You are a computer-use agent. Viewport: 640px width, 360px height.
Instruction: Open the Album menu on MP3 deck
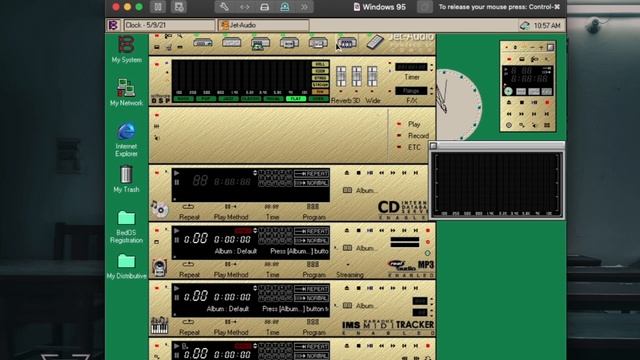[360, 248]
